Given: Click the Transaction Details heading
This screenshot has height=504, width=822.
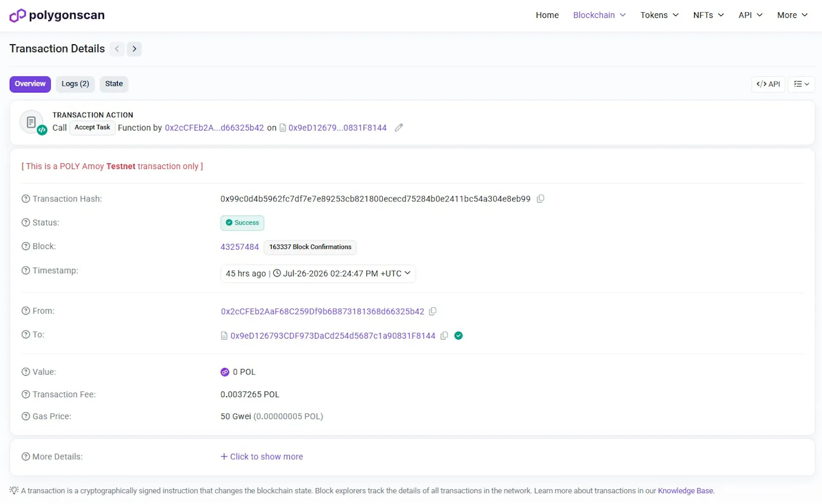Looking at the screenshot, I should [57, 49].
